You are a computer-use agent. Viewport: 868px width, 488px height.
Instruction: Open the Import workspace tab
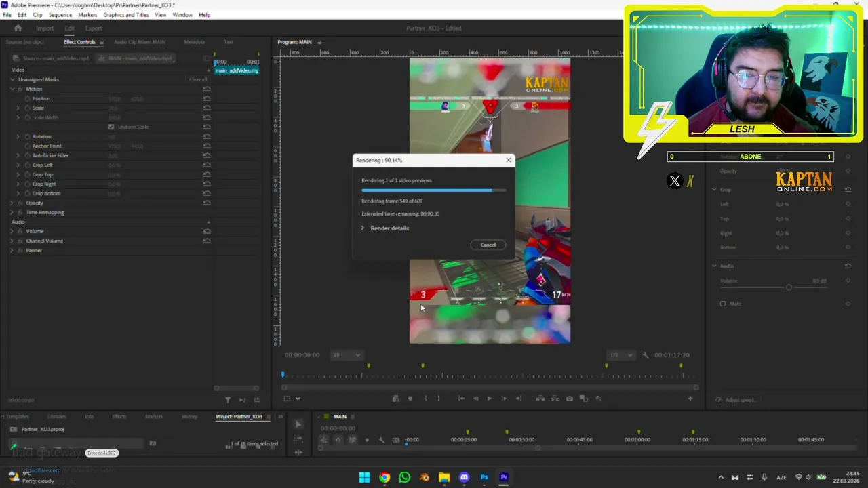[x=45, y=28]
